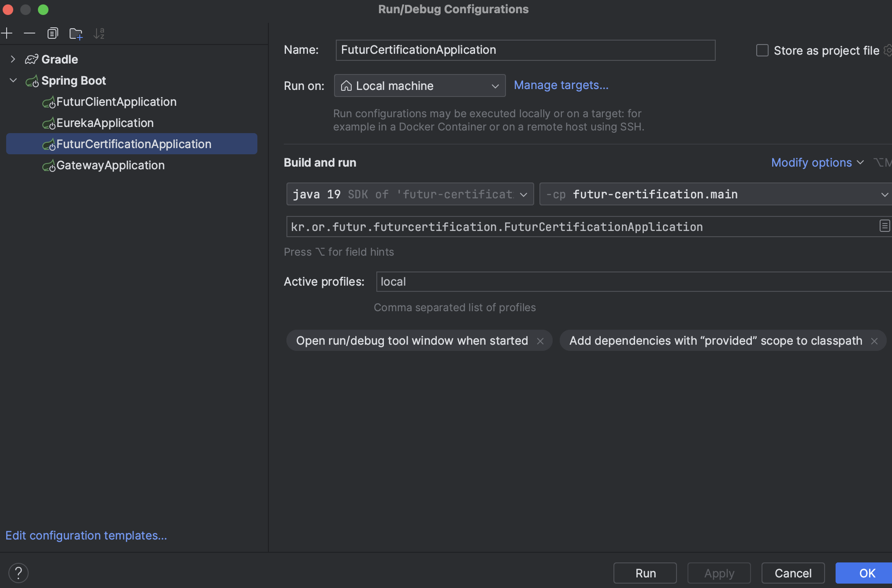Collapse the Spring Boot configuration group

[13, 80]
